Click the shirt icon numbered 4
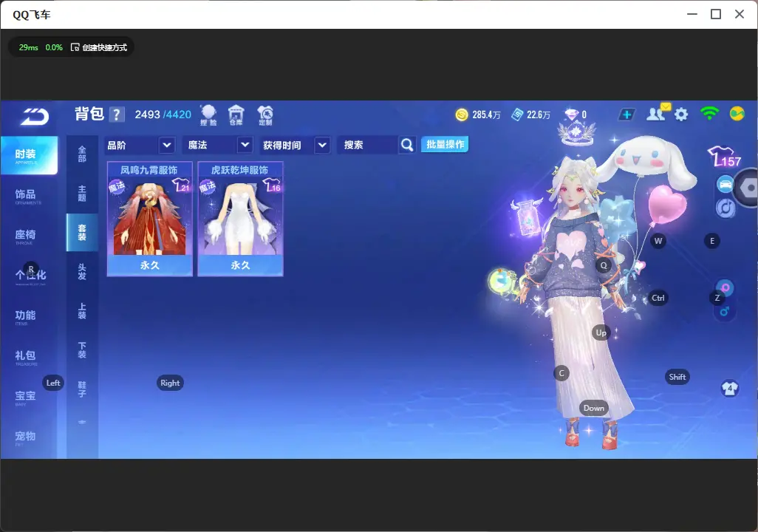 (730, 388)
